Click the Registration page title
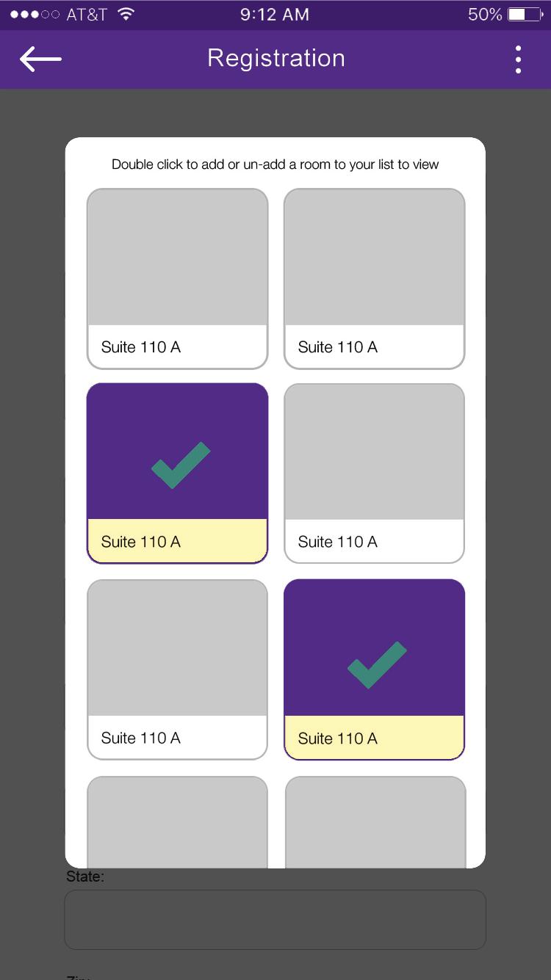The height and width of the screenshot is (980, 551). click(276, 59)
